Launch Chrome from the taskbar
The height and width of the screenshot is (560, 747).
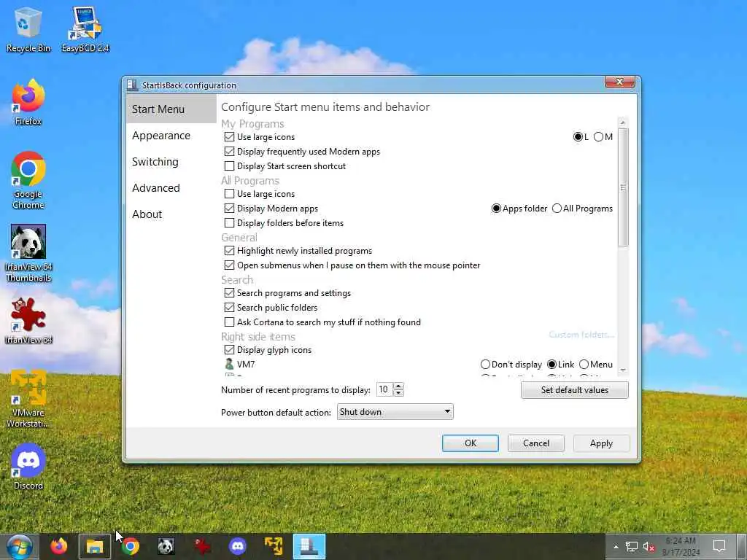[130, 547]
